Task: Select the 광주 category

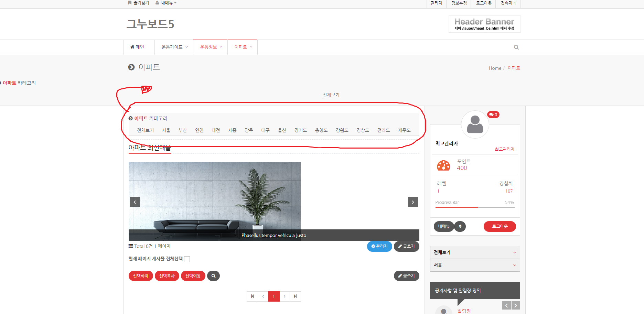Action: 249,130
